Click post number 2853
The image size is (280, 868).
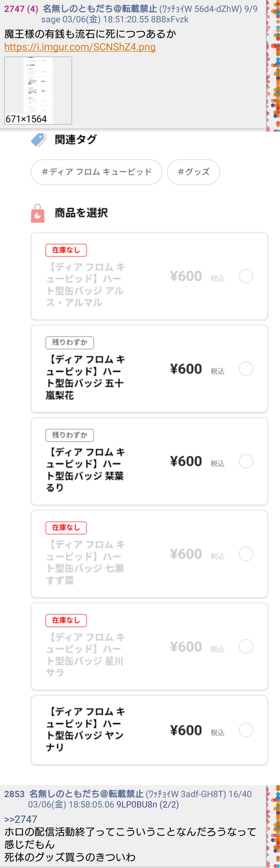[14, 794]
